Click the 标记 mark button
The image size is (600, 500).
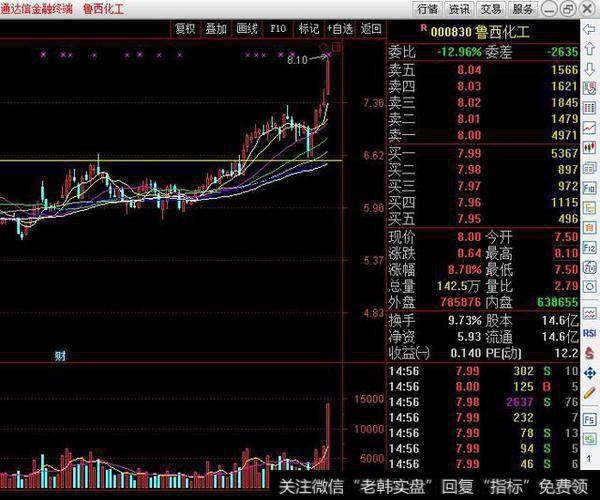308,29
